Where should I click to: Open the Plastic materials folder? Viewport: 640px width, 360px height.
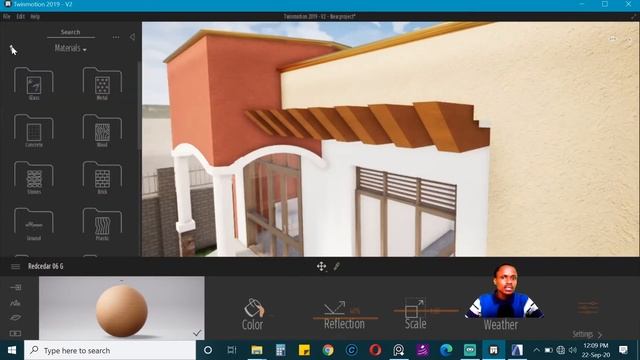point(102,224)
